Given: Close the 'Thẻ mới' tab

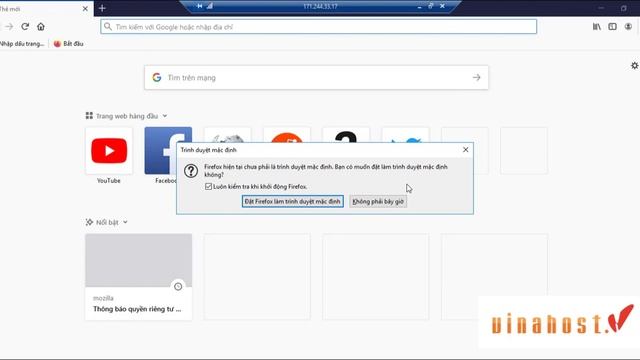Looking at the screenshot, I should [85, 8].
